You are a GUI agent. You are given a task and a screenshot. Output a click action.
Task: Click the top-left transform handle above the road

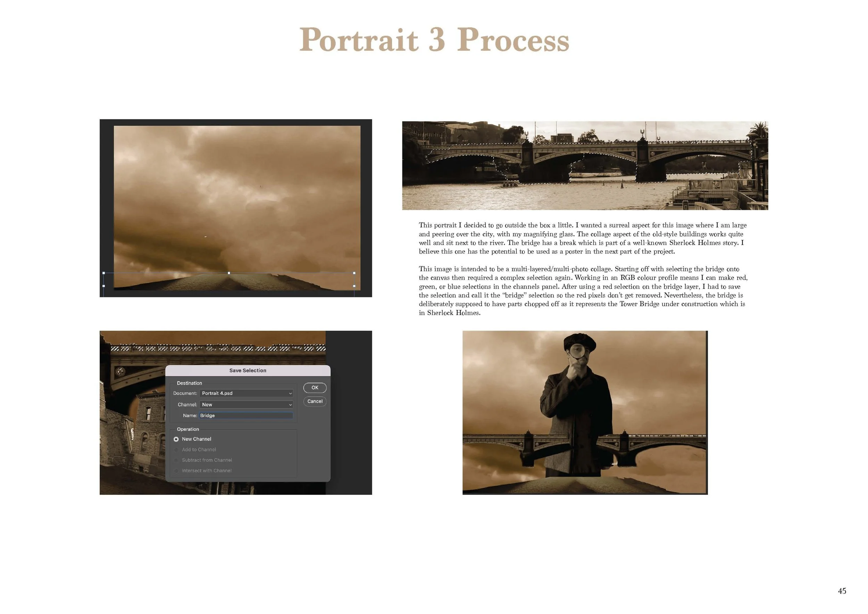[103, 273]
